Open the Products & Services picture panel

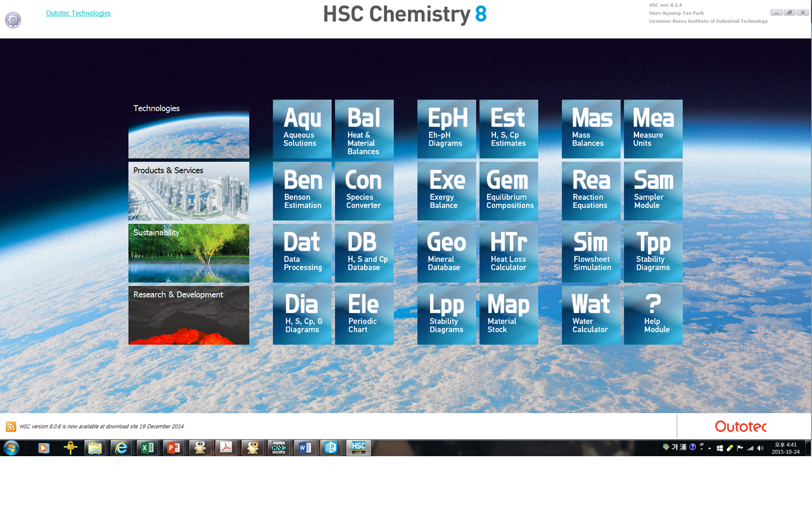(189, 191)
